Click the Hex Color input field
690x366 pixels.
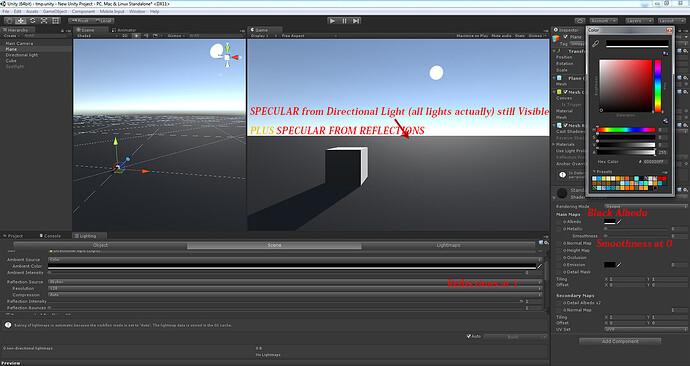tap(655, 162)
